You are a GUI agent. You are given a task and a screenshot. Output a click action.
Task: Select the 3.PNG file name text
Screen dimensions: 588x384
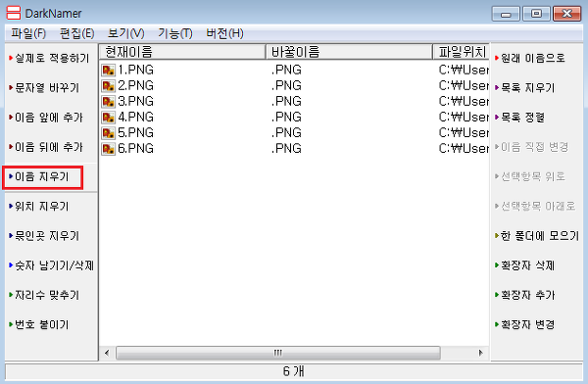[x=136, y=102]
